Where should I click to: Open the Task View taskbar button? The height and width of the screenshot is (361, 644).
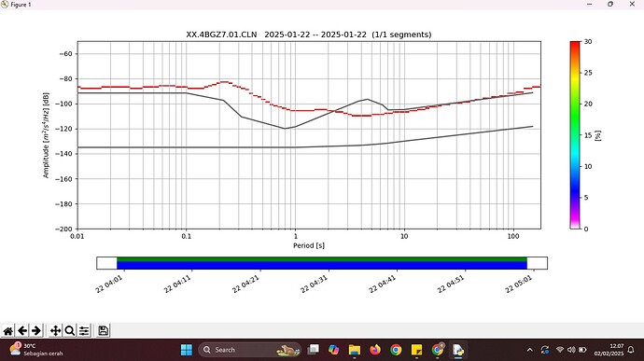click(314, 350)
